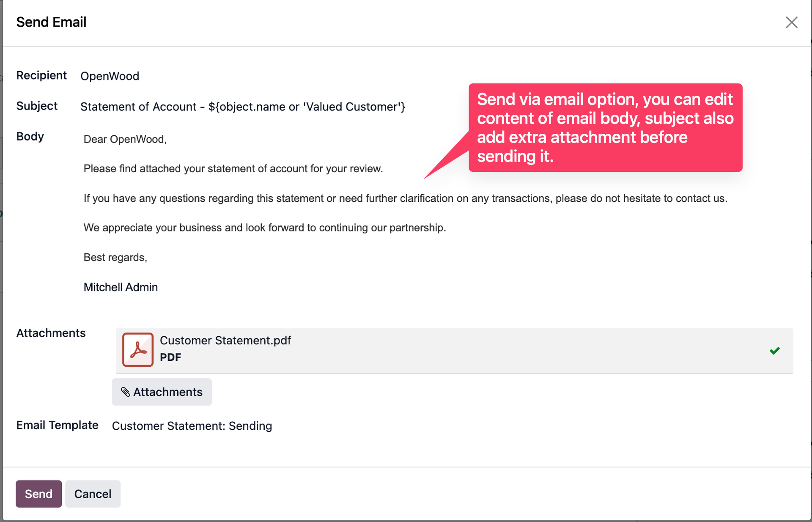
Task: Click the Cancel button
Action: (x=92, y=494)
